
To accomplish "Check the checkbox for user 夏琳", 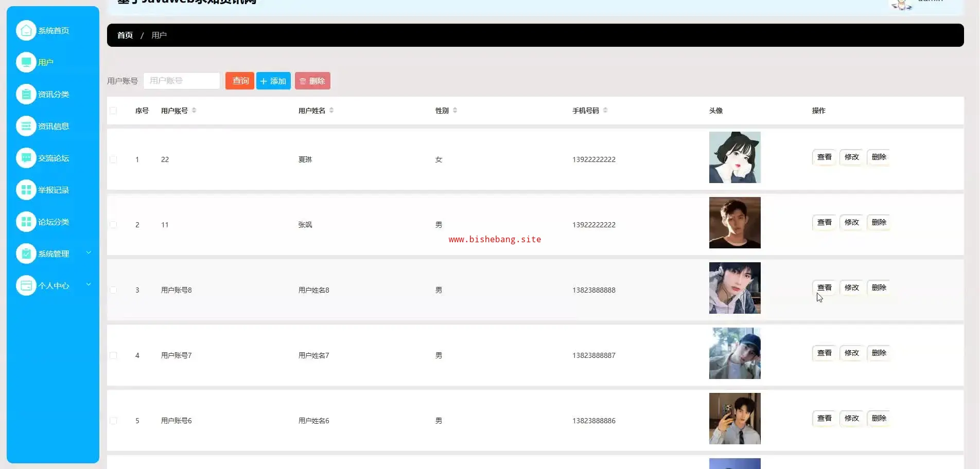I will click(113, 159).
